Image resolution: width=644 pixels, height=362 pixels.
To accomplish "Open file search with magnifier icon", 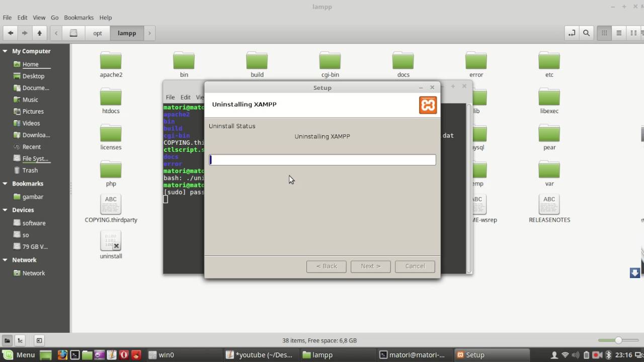I will [586, 33].
